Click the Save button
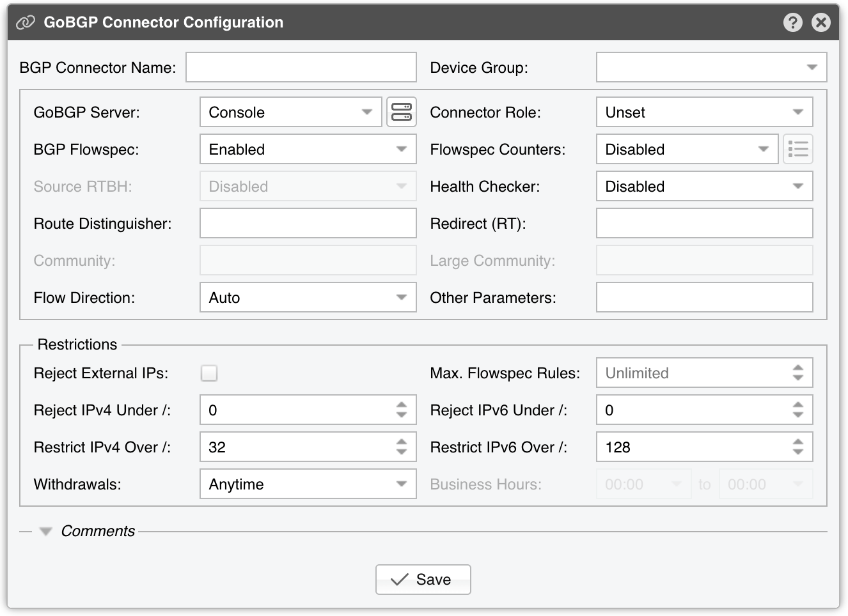The image size is (848, 616). tap(423, 580)
